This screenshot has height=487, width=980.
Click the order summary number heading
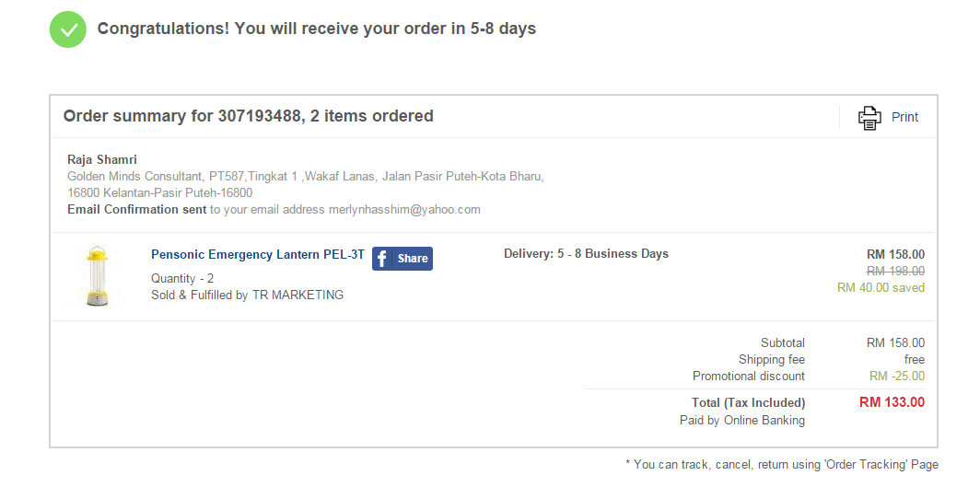[x=248, y=116]
